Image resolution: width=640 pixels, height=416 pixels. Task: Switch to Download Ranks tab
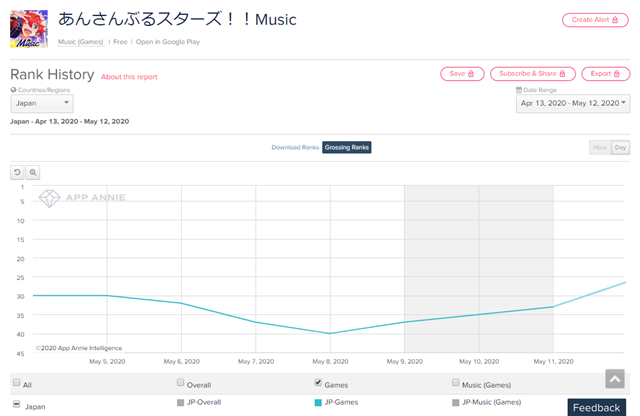(x=295, y=147)
